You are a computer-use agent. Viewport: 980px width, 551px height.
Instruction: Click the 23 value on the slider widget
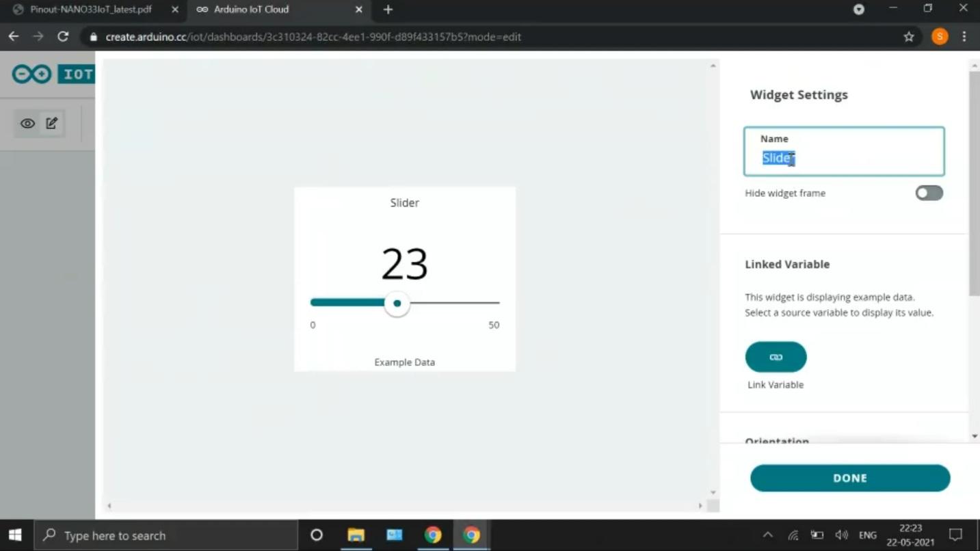[x=404, y=264]
